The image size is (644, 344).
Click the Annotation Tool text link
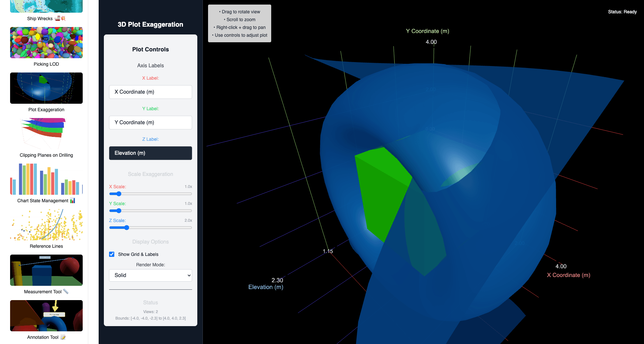(43, 337)
